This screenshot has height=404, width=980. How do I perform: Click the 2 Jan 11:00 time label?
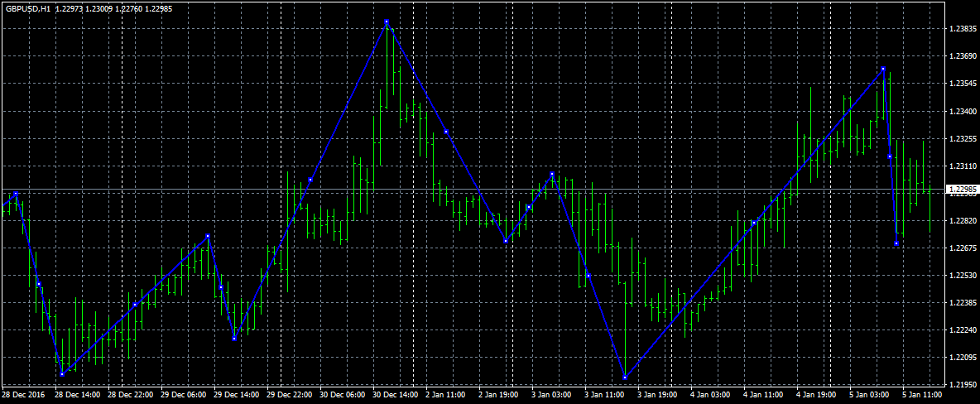447,395
